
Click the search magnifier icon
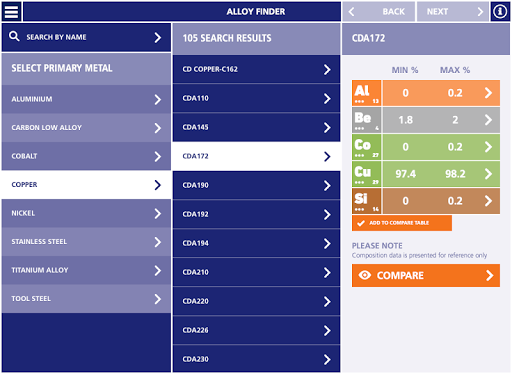click(14, 36)
